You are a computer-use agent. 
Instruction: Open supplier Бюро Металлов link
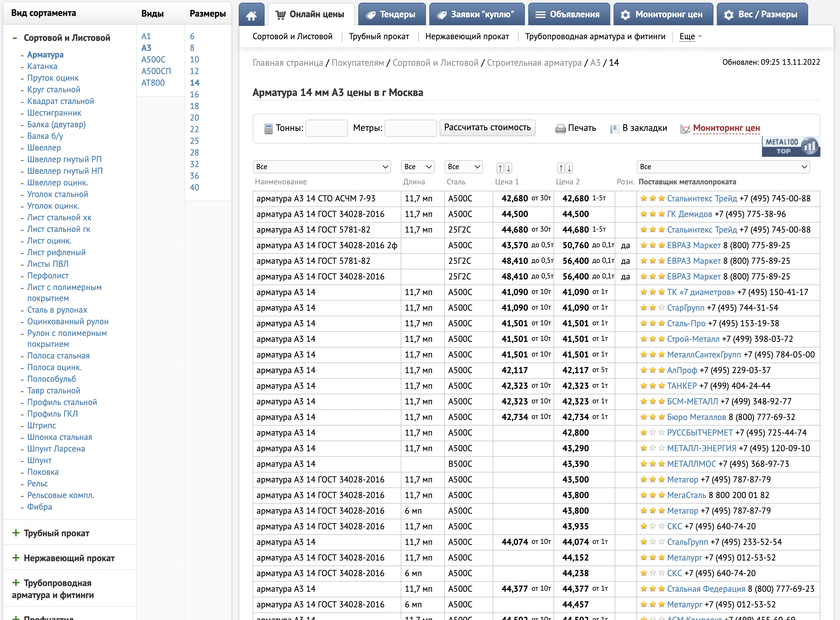coord(696,417)
